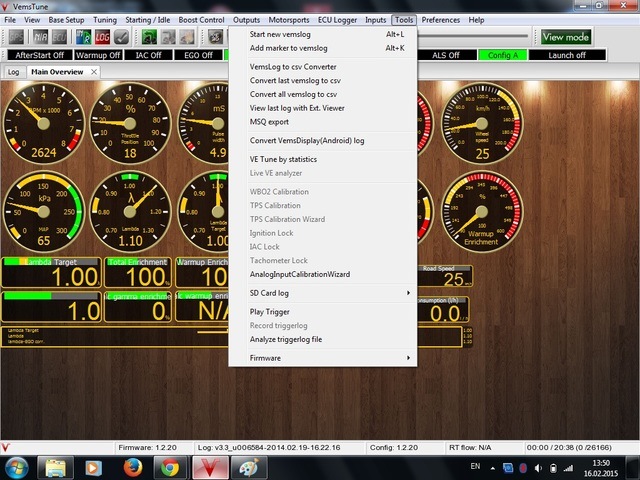Click the RPM x 1000 gauge
The height and width of the screenshot is (480, 640).
click(44, 123)
